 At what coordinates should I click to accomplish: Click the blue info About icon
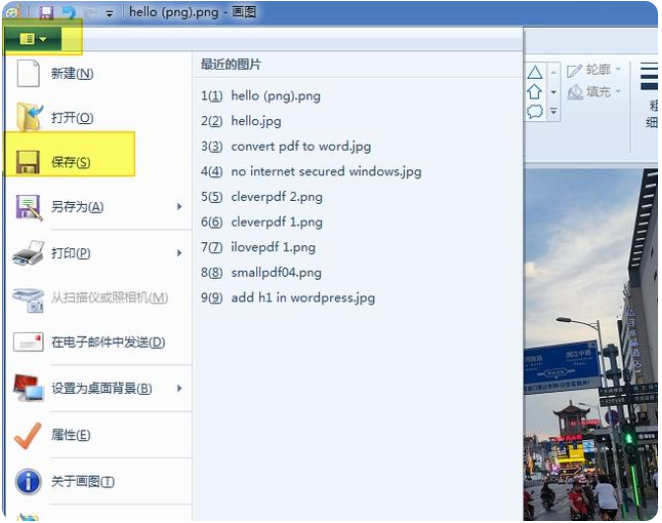click(28, 482)
